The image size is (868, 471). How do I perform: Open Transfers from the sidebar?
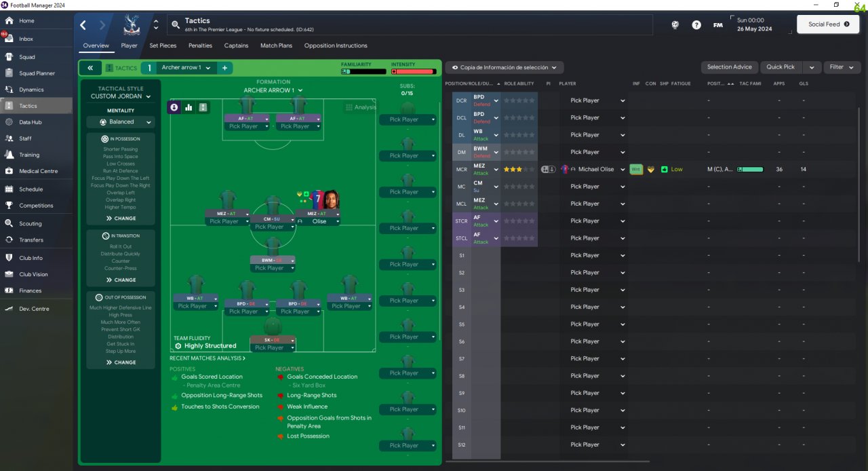(x=9, y=240)
